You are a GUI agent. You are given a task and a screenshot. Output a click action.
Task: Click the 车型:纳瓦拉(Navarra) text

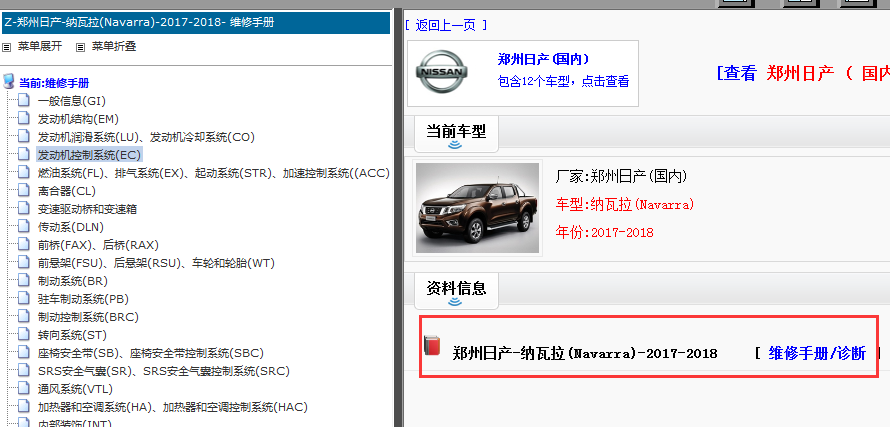pyautogui.click(x=625, y=204)
